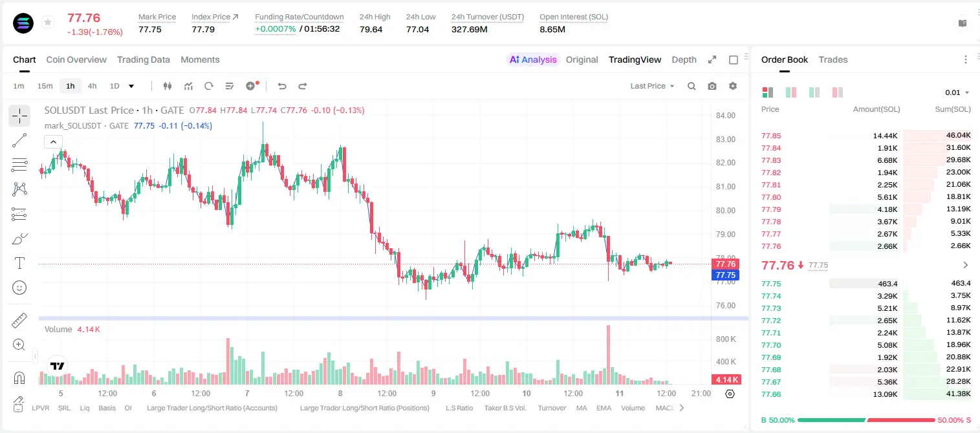Open chart settings gear icon
The height and width of the screenshot is (433, 980).
coord(733,86)
